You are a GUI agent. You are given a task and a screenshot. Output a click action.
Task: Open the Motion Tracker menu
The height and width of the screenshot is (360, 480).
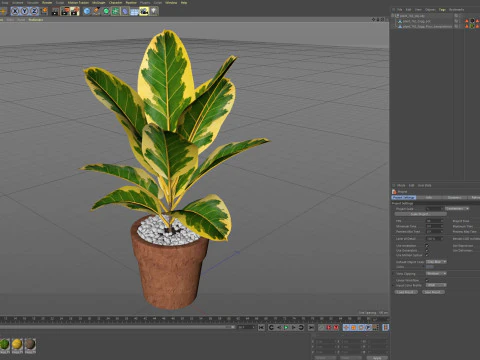[78, 3]
